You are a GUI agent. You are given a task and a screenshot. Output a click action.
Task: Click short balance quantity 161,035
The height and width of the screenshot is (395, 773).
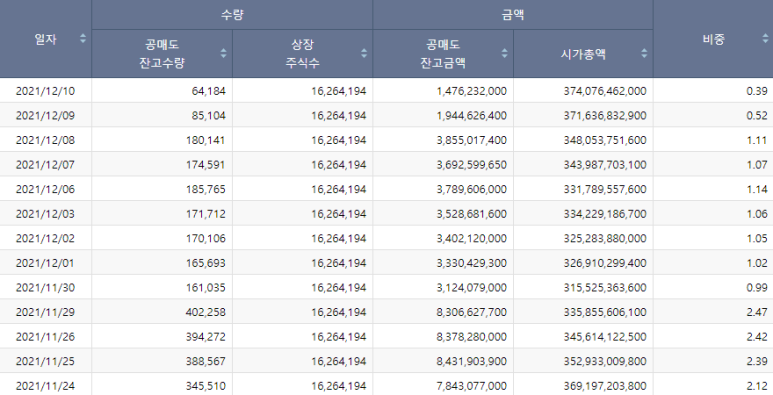point(206,287)
